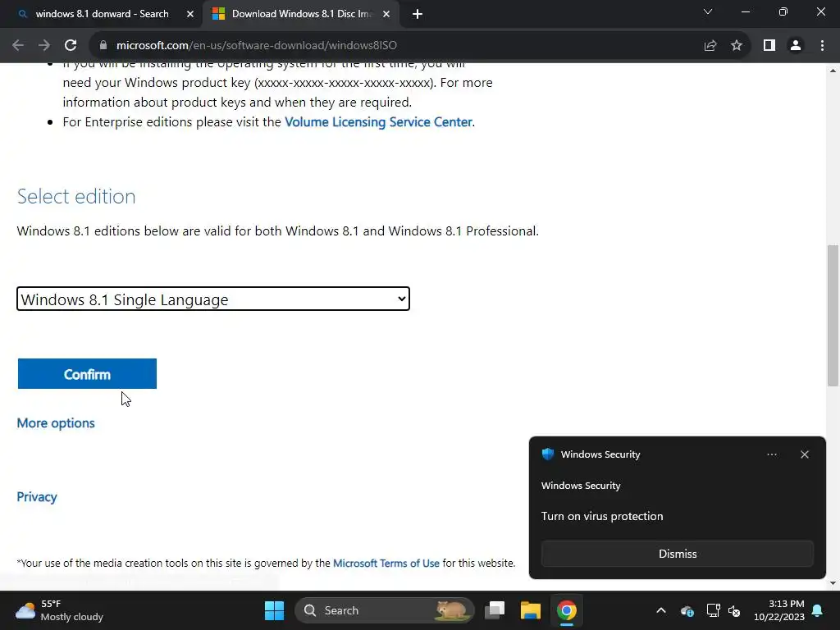Reload the Microsoft download page
The image size is (840, 630).
point(71,46)
